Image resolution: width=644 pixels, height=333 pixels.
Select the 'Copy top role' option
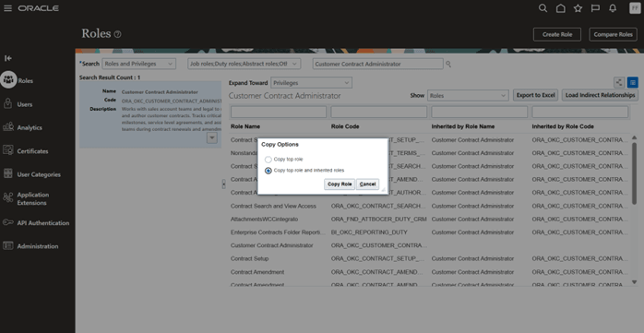pyautogui.click(x=268, y=160)
